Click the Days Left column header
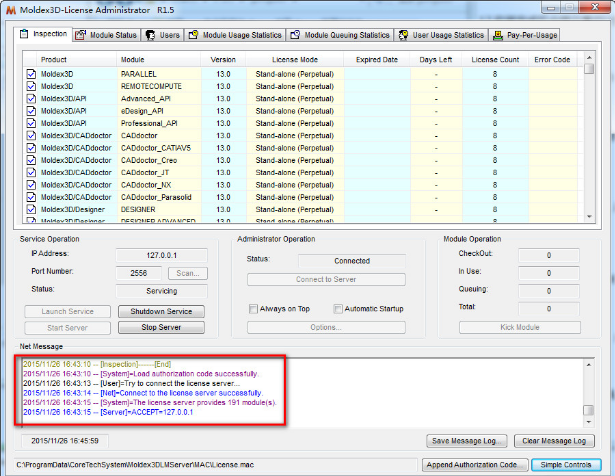 [x=436, y=60]
